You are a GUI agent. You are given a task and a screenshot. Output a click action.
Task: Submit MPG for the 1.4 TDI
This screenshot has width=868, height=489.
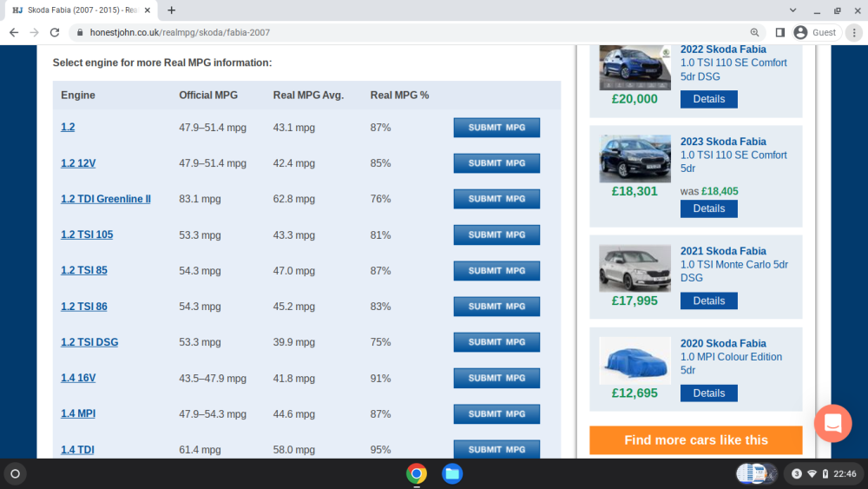coord(496,449)
